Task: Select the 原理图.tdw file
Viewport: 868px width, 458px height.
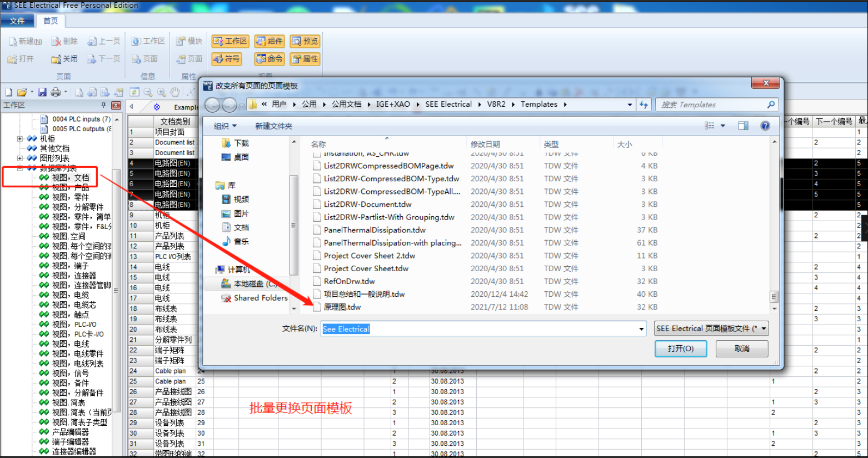Action: point(342,307)
